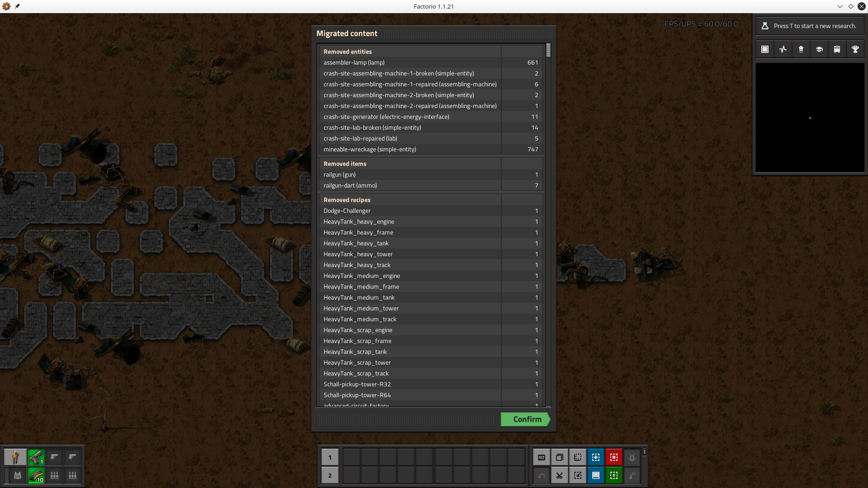This screenshot has height=488, width=868.
Task: Select Dodge-Challenger recipe row
Action: pos(431,211)
